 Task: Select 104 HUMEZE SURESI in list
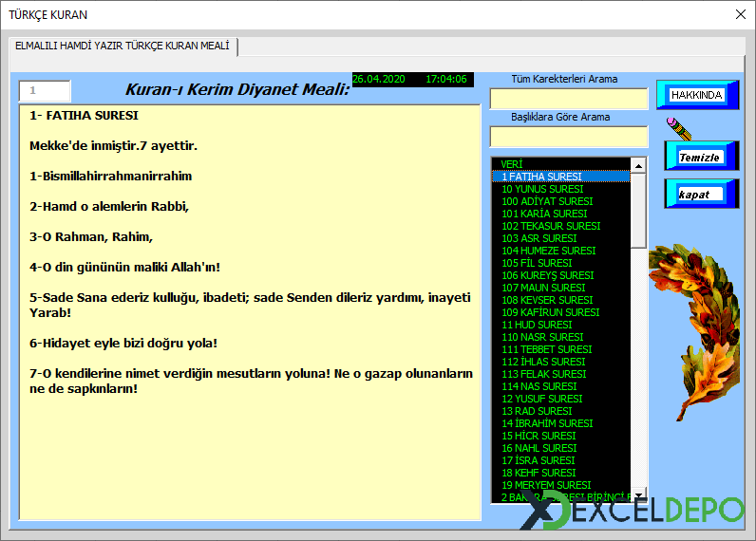point(561,251)
